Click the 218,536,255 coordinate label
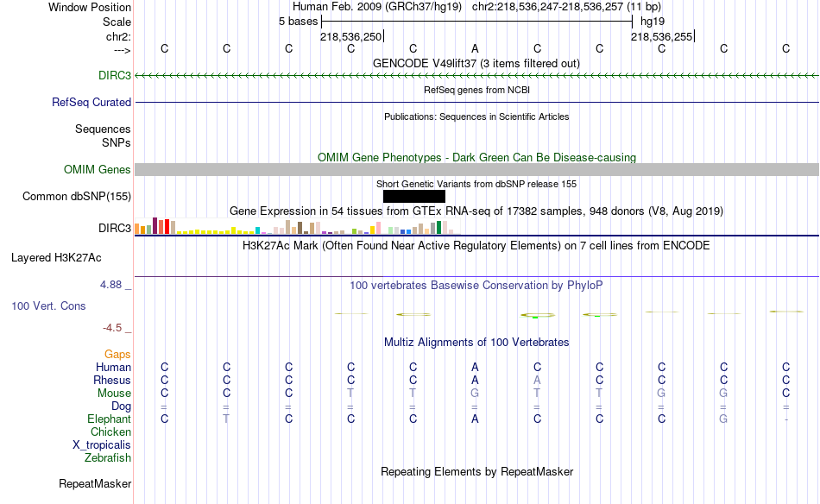Screen dimensions: 820x504 [661, 36]
